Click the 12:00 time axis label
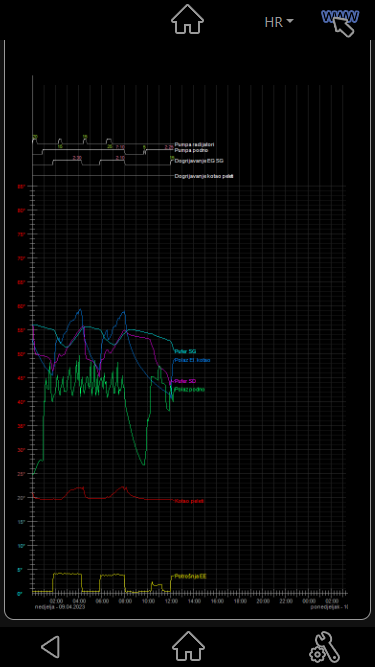Image resolution: width=375 pixels, height=667 pixels. (x=171, y=601)
